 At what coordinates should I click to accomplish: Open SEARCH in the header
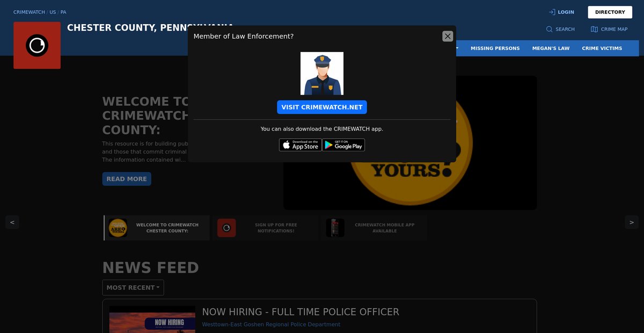point(560,29)
